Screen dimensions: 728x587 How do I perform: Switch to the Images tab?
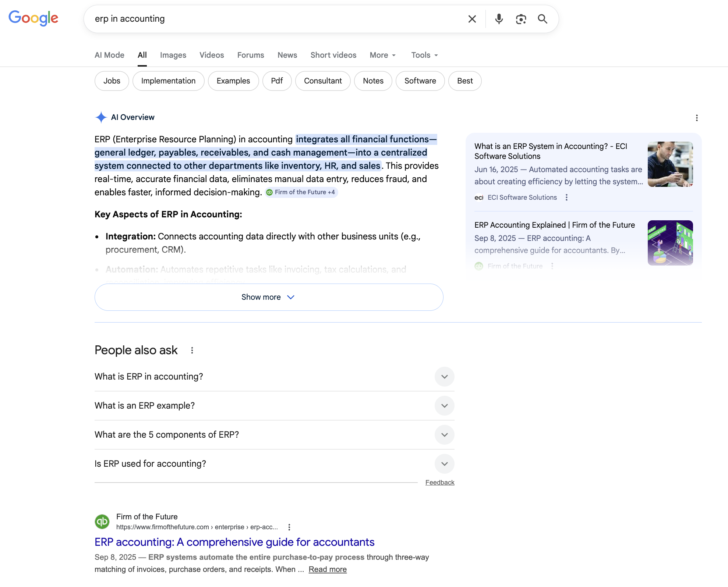pyautogui.click(x=173, y=55)
